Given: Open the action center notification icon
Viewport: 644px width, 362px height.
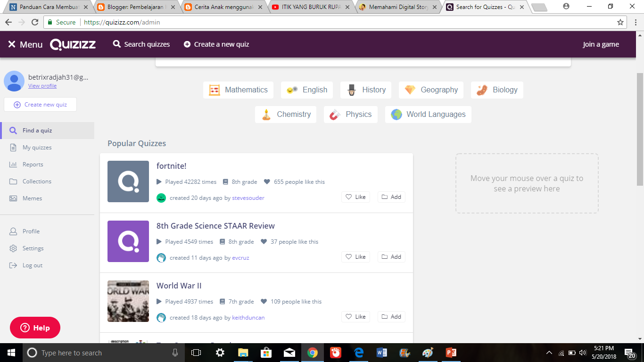Looking at the screenshot, I should pos(630,353).
